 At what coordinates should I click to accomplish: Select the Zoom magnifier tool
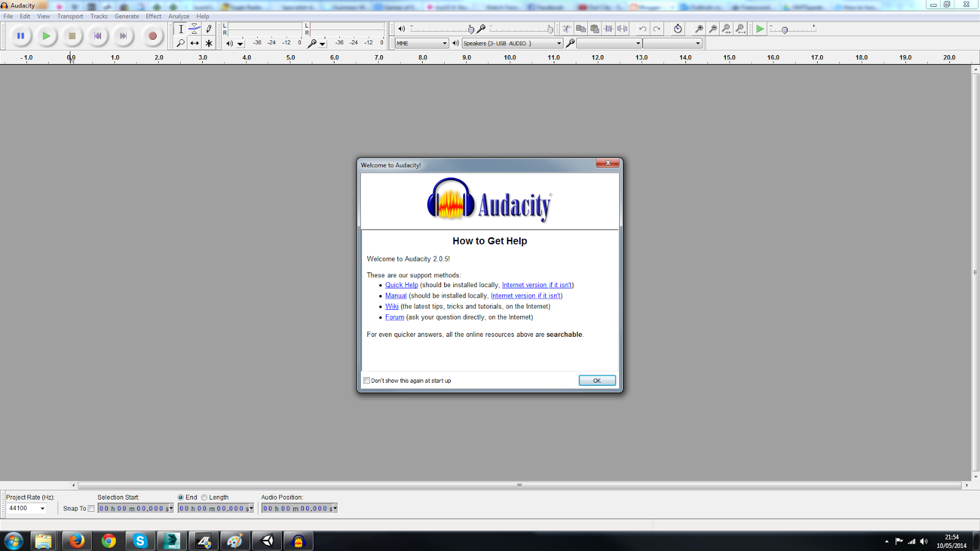coord(181,43)
